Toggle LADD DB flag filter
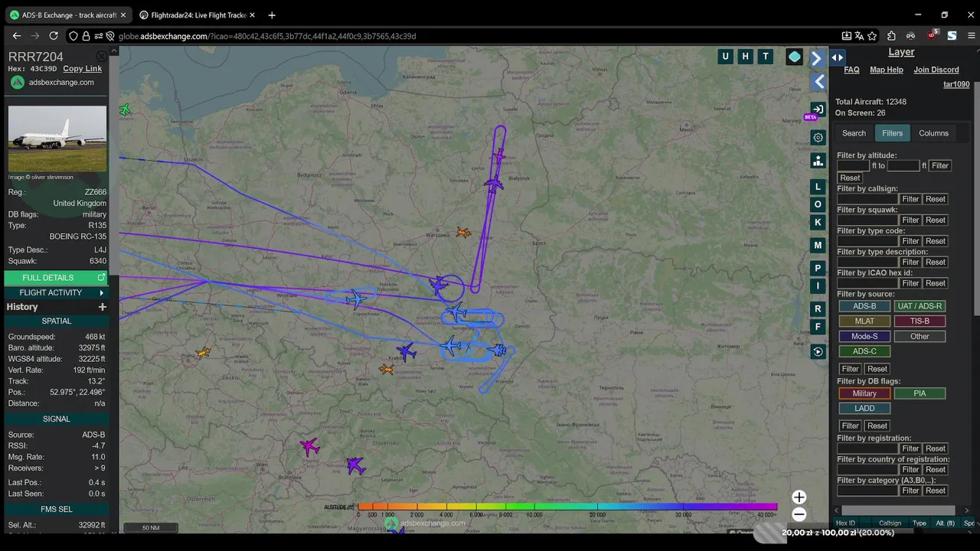Viewport: 980px width, 551px height. tap(864, 409)
